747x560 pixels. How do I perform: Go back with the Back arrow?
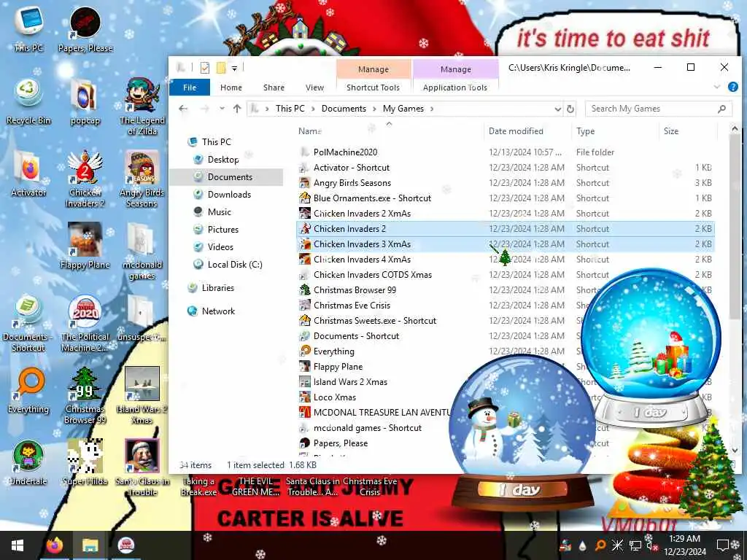(x=183, y=109)
